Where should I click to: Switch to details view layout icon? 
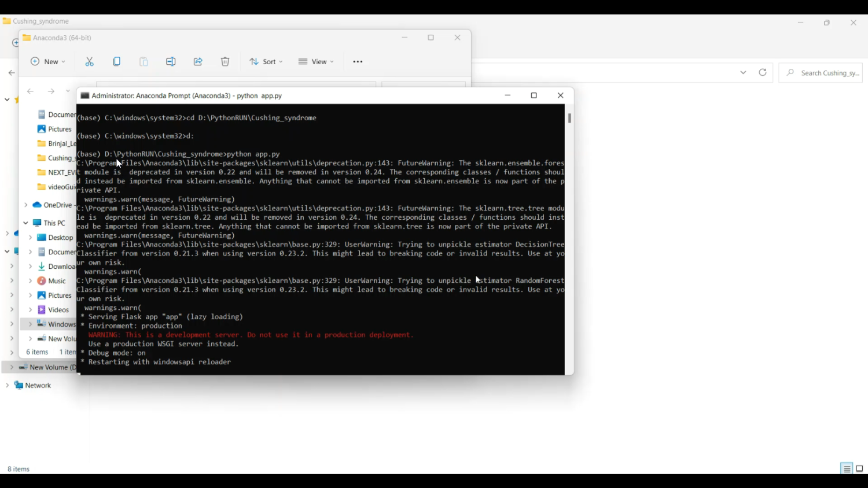847,469
